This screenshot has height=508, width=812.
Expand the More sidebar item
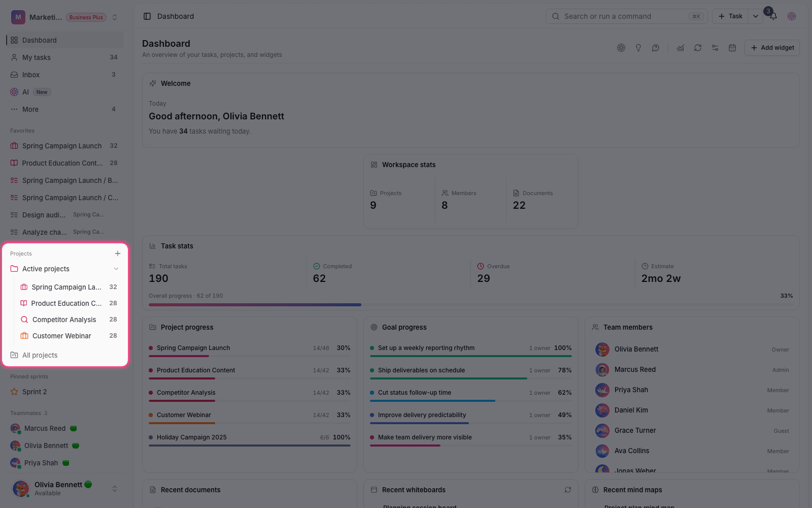(65, 109)
